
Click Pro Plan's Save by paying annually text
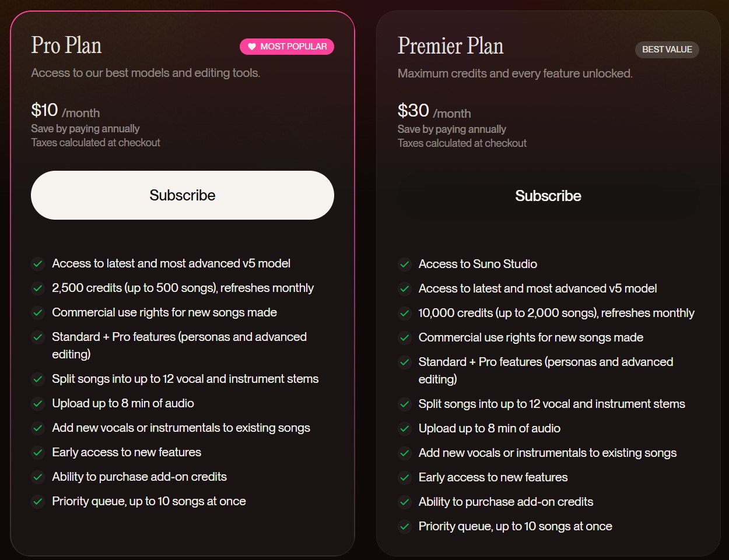click(85, 129)
